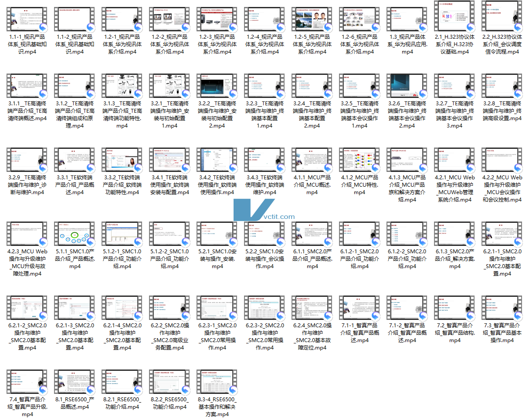Click file name 4.2.3 MCU升级与故障处理.mp4
529x420 pixels.
(27, 263)
